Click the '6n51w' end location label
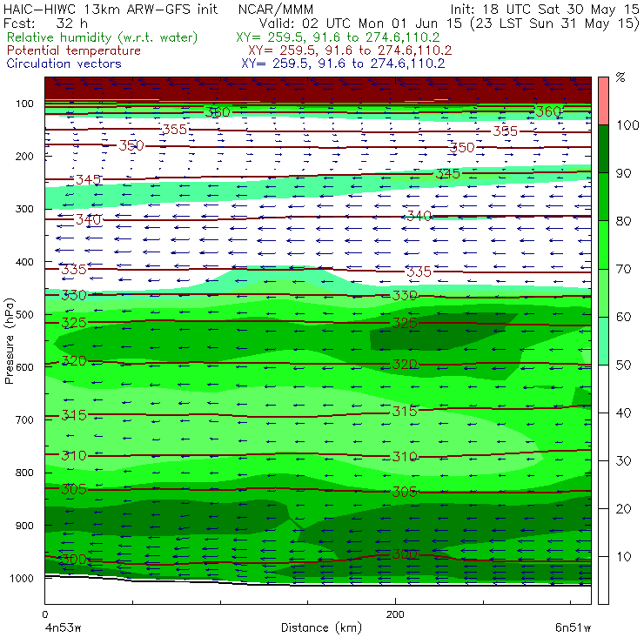The height and width of the screenshot is (644, 644). (573, 627)
